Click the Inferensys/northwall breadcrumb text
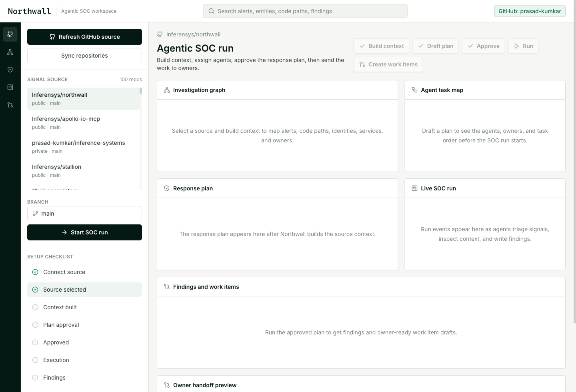 click(193, 34)
